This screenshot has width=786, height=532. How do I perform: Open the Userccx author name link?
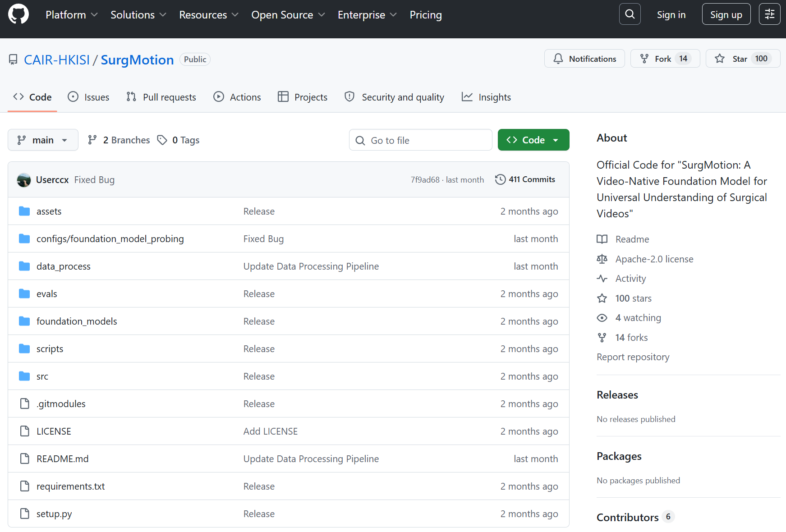click(52, 180)
